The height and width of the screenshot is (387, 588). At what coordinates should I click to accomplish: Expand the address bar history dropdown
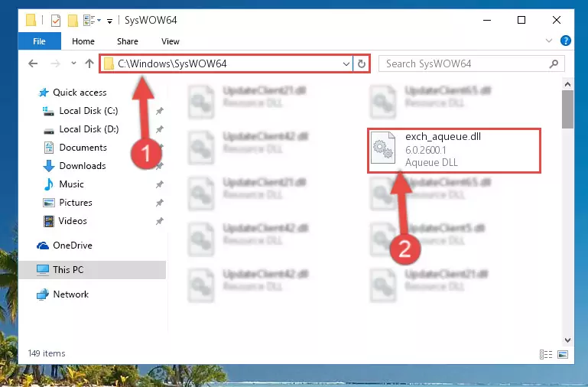[x=346, y=63]
